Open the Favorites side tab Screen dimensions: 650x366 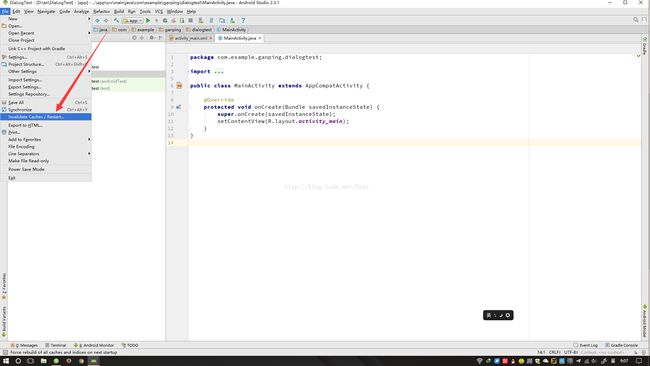click(x=4, y=286)
